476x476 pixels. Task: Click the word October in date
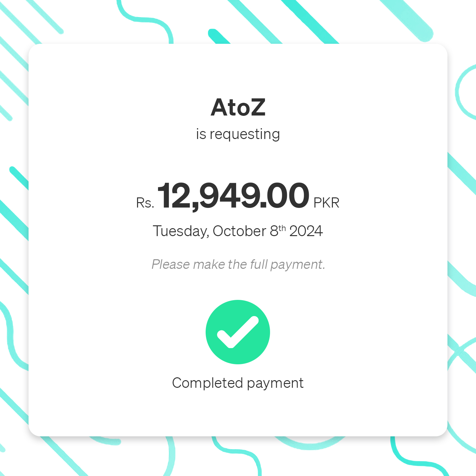239,231
